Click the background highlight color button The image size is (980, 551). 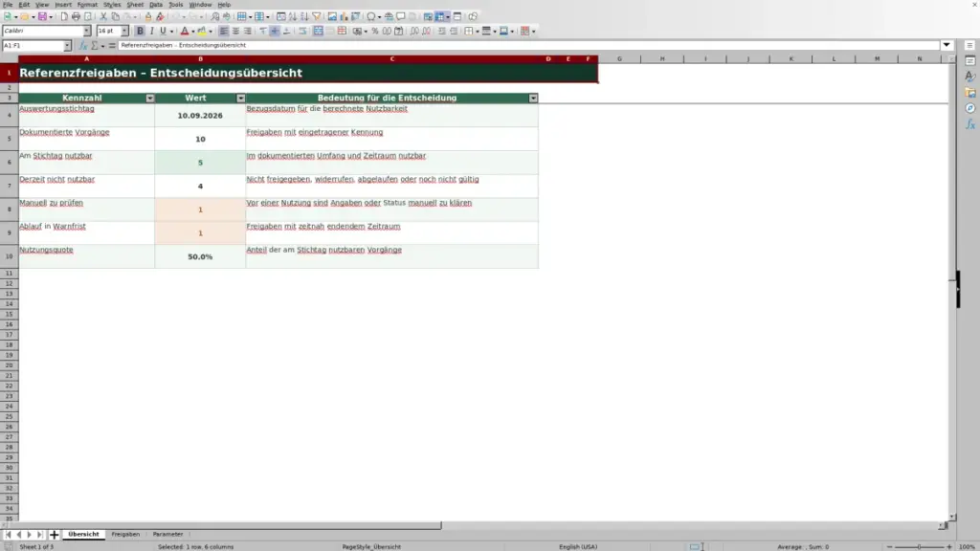coord(202,32)
